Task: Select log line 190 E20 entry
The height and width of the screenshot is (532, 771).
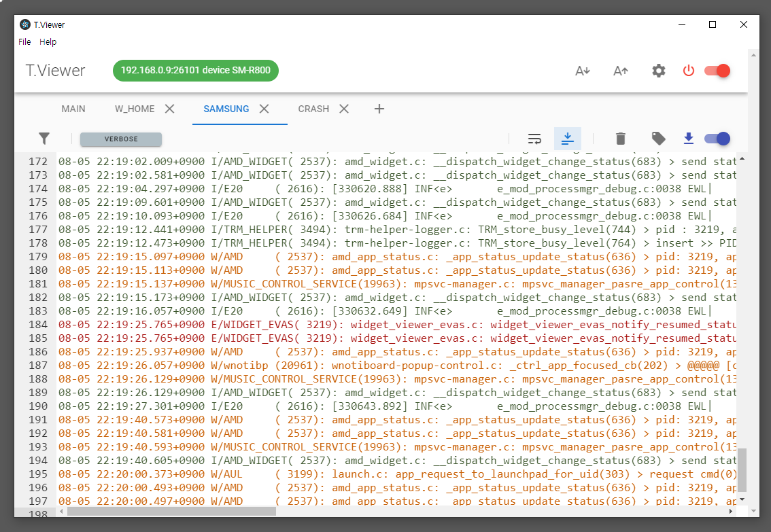Action: pyautogui.click(x=397, y=406)
